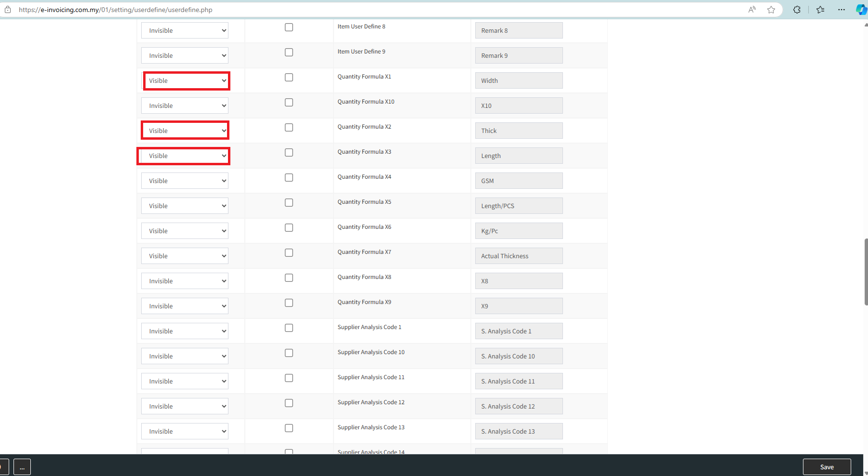Click the Width caption field
The height and width of the screenshot is (476, 868).
click(x=519, y=80)
